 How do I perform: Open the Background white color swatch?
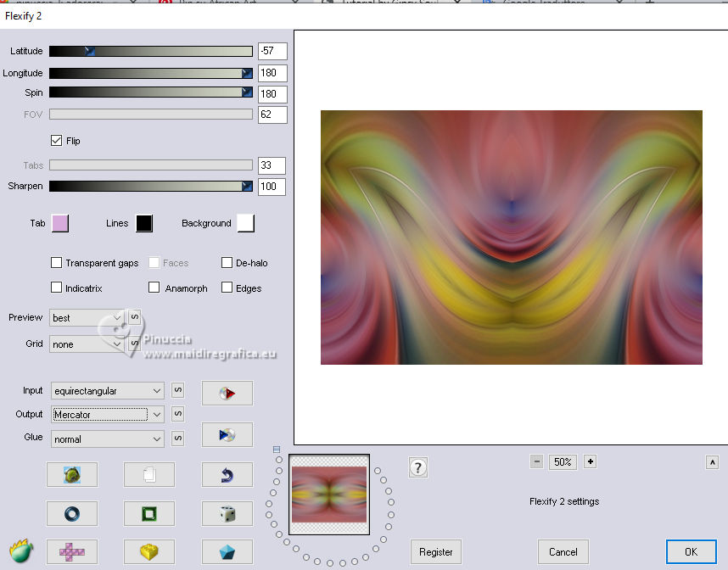click(x=245, y=223)
